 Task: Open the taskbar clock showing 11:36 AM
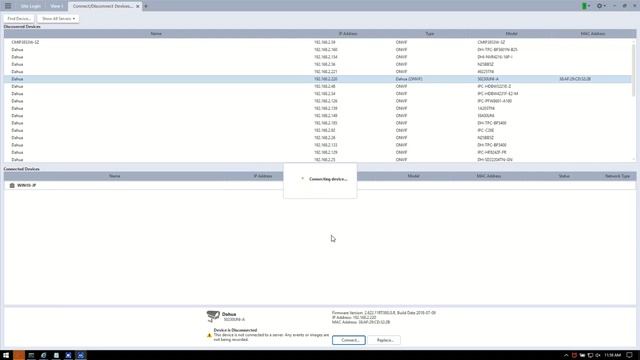pos(612,356)
